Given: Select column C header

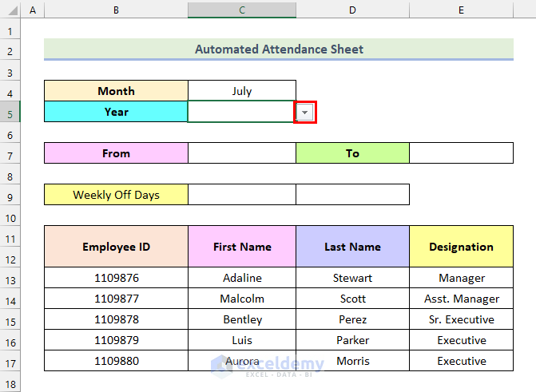Looking at the screenshot, I should 242,10.
